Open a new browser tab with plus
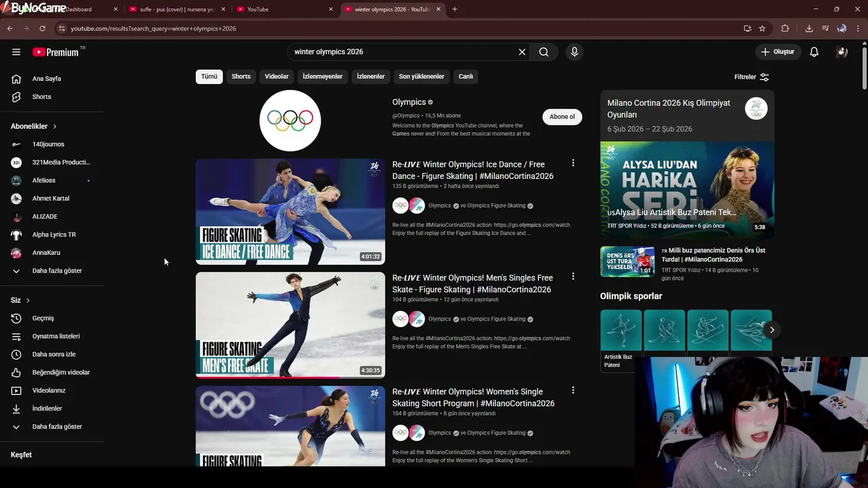 pyautogui.click(x=454, y=9)
